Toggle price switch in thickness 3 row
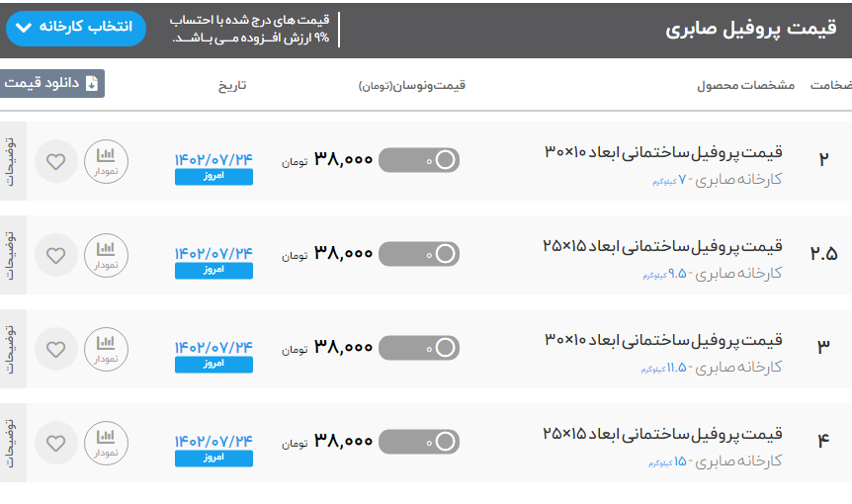The width and height of the screenshot is (852, 504). 419,348
